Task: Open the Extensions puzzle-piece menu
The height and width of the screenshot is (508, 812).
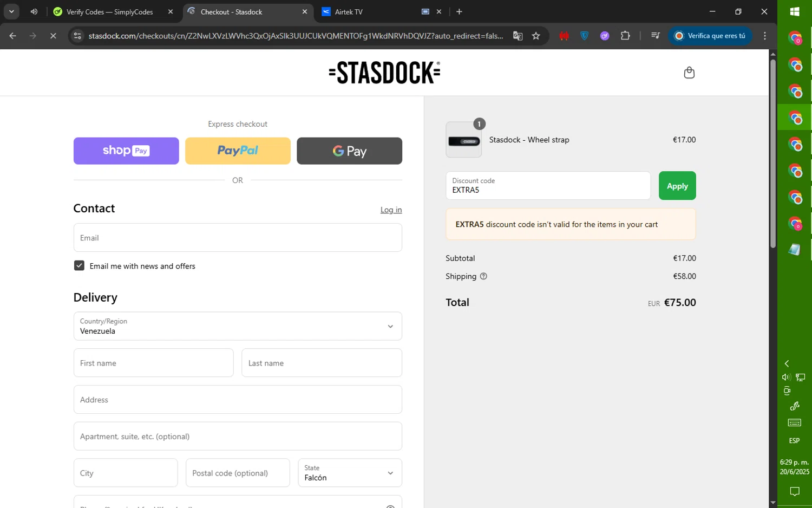Action: (x=625, y=36)
